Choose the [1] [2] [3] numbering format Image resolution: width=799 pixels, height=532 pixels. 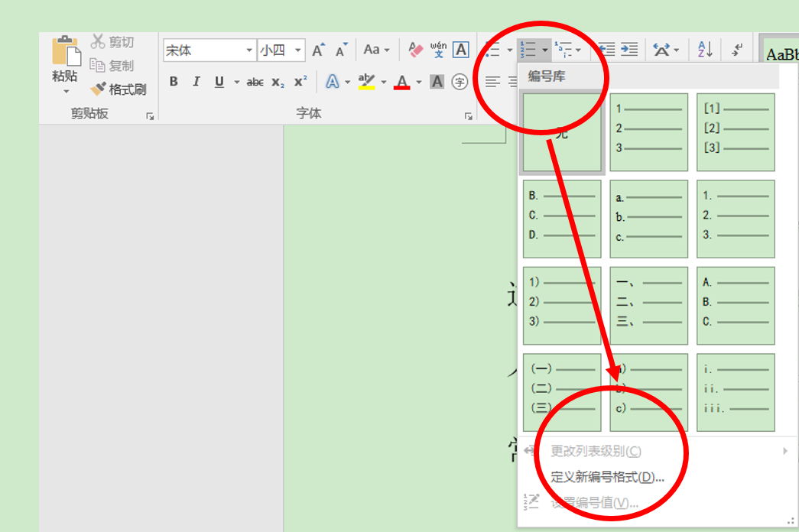(736, 132)
